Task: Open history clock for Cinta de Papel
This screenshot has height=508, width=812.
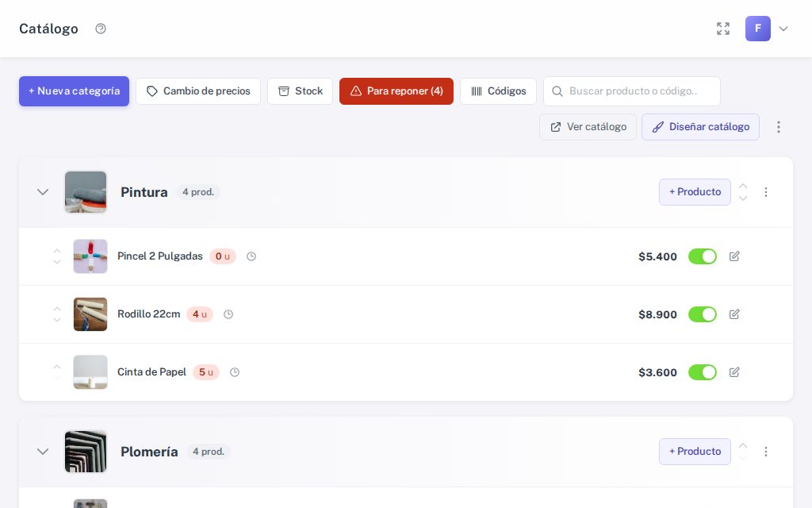Action: click(x=235, y=373)
